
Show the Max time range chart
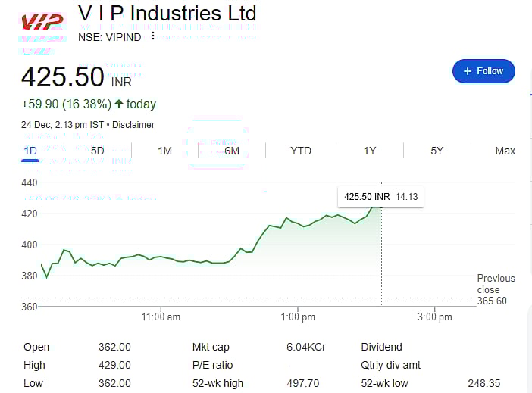pyautogui.click(x=505, y=151)
